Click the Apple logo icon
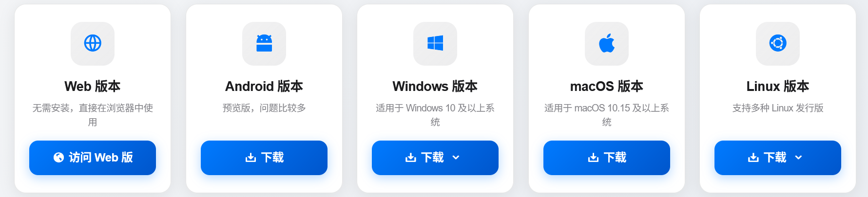 pos(607,43)
